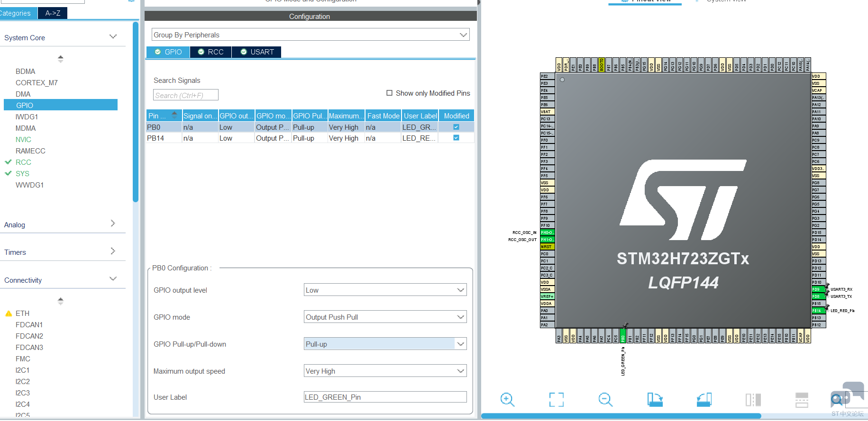The image size is (868, 421).
Task: Toggle Modified checkbox for PB0 row
Action: click(456, 127)
